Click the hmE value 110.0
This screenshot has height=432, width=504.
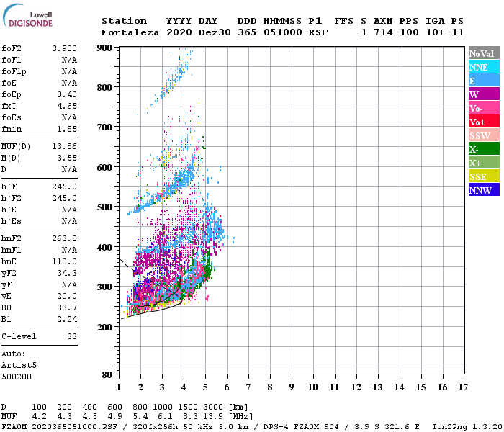point(64,261)
